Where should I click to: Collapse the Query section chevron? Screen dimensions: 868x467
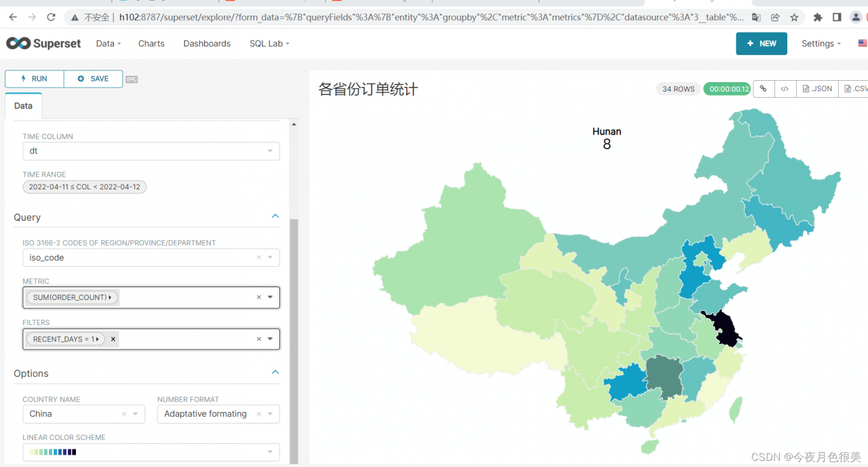(x=275, y=215)
